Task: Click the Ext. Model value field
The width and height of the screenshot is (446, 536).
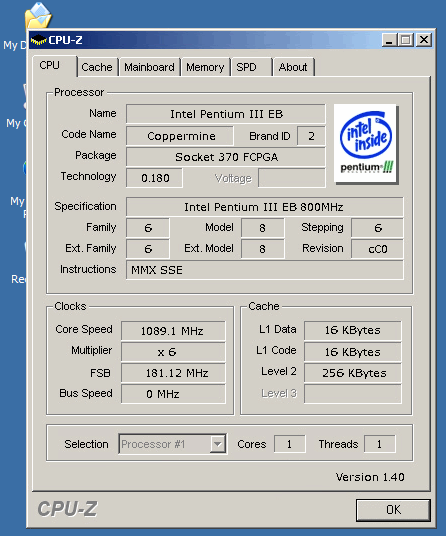Action: coord(262,249)
